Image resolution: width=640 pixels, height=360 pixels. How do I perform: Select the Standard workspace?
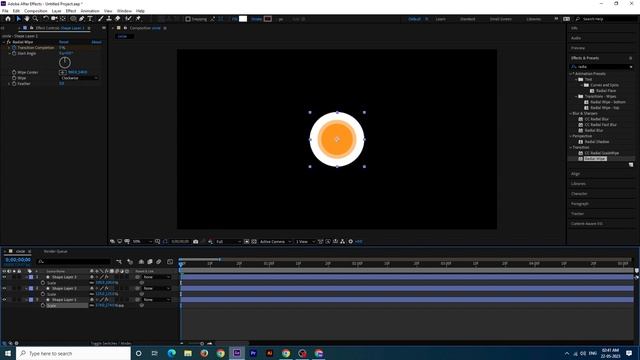coord(467,19)
